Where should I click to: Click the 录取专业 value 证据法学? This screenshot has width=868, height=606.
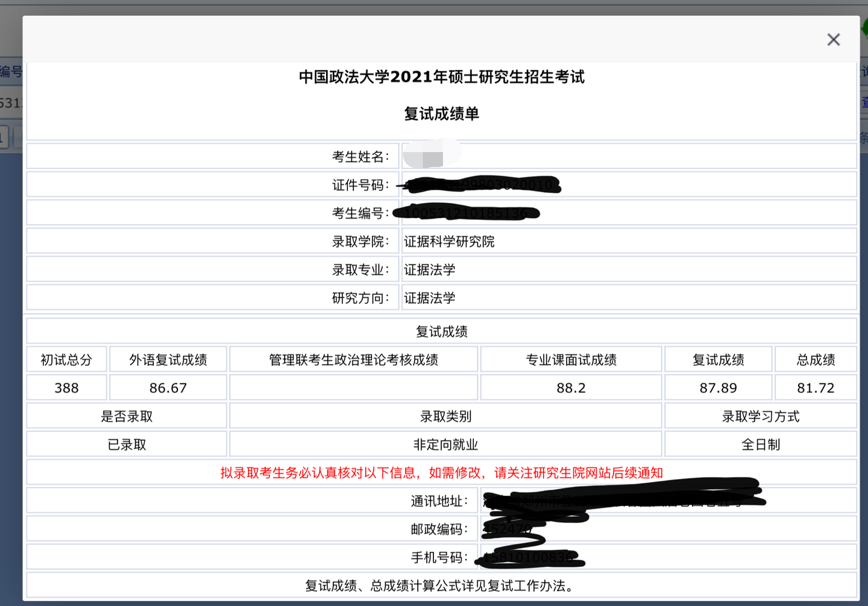431,269
